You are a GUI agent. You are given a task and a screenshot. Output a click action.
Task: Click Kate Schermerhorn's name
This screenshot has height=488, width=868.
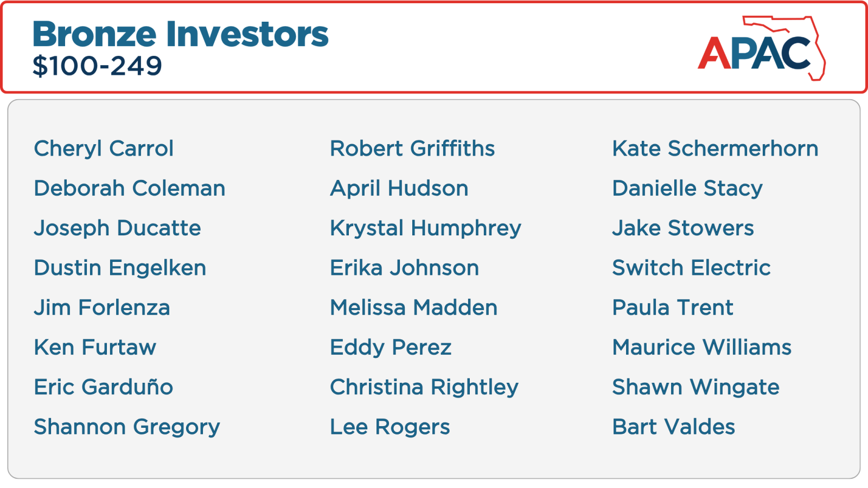715,149
